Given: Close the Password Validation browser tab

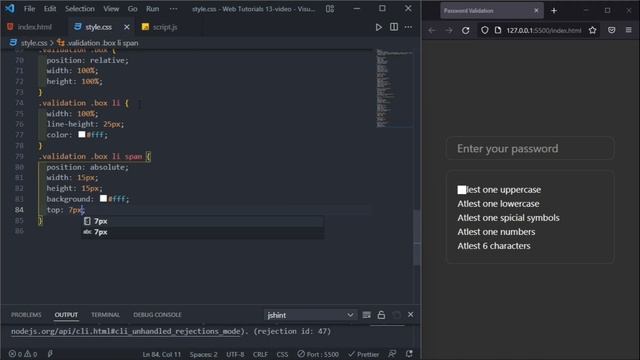Looking at the screenshot, I should coord(536,11).
